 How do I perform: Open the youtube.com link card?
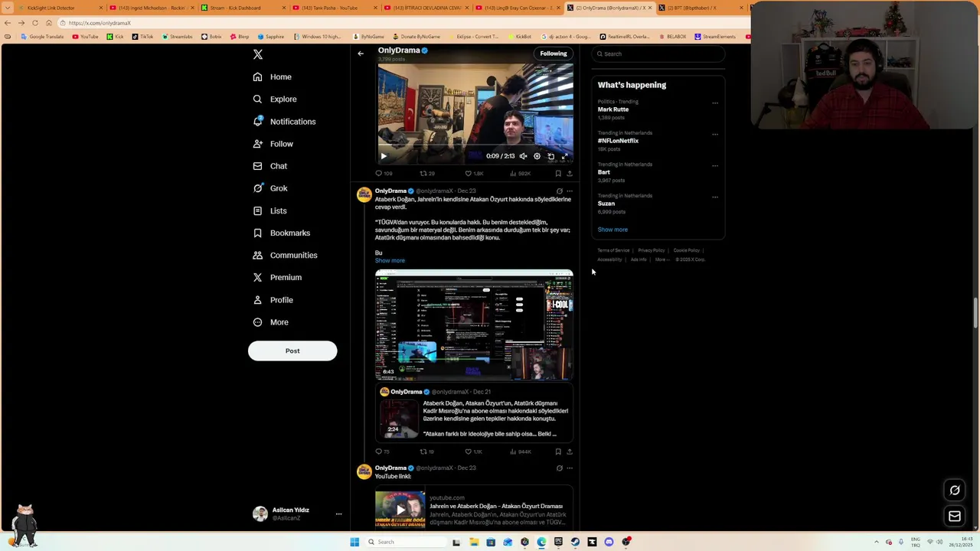tap(474, 509)
